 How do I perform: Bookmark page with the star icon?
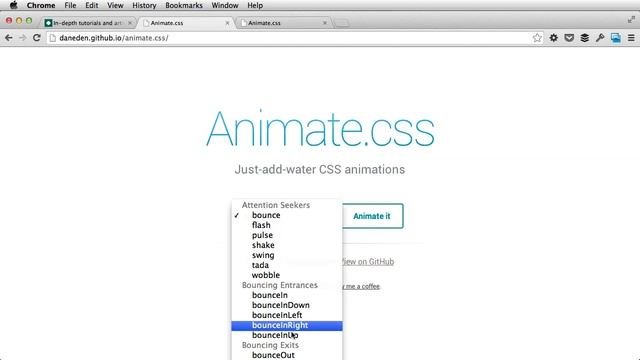pyautogui.click(x=537, y=38)
